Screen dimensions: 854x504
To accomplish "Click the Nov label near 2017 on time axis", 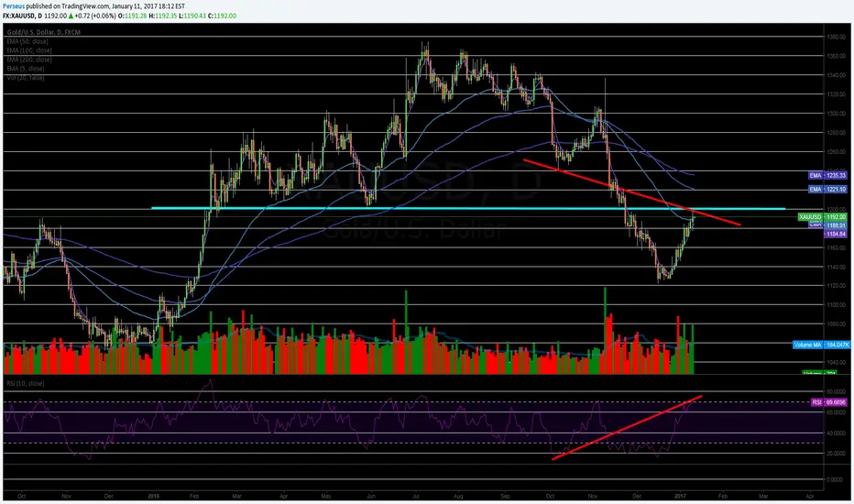I will [593, 497].
